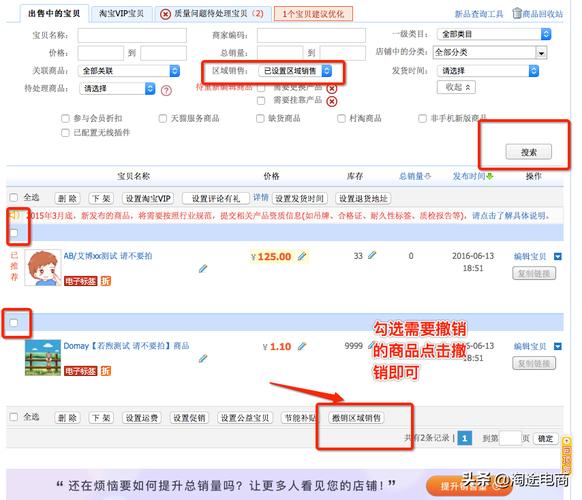The height and width of the screenshot is (500, 582).
Task: Open the 待处理商品 dropdown
Action: (x=117, y=88)
